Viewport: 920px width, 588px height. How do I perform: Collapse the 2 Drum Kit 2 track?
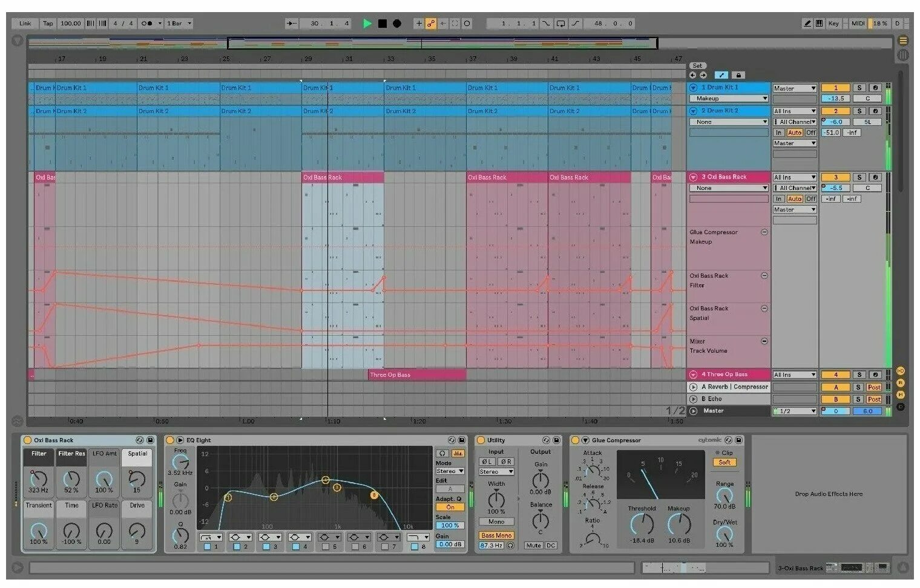click(694, 111)
